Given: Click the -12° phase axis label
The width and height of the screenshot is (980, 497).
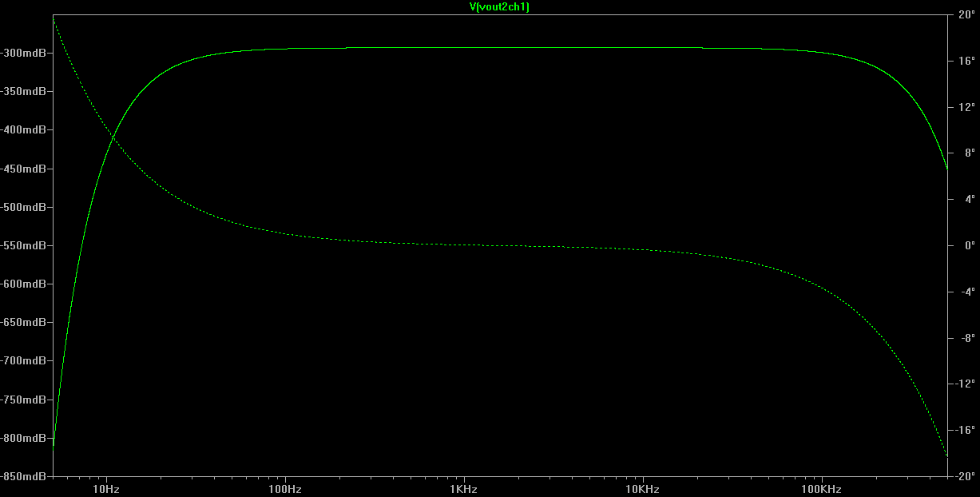Looking at the screenshot, I should pyautogui.click(x=965, y=384).
